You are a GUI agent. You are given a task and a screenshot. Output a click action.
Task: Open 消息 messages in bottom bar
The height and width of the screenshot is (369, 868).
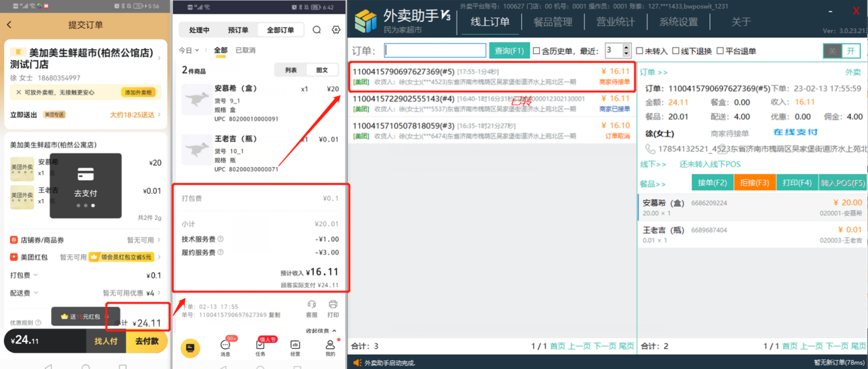[225, 348]
